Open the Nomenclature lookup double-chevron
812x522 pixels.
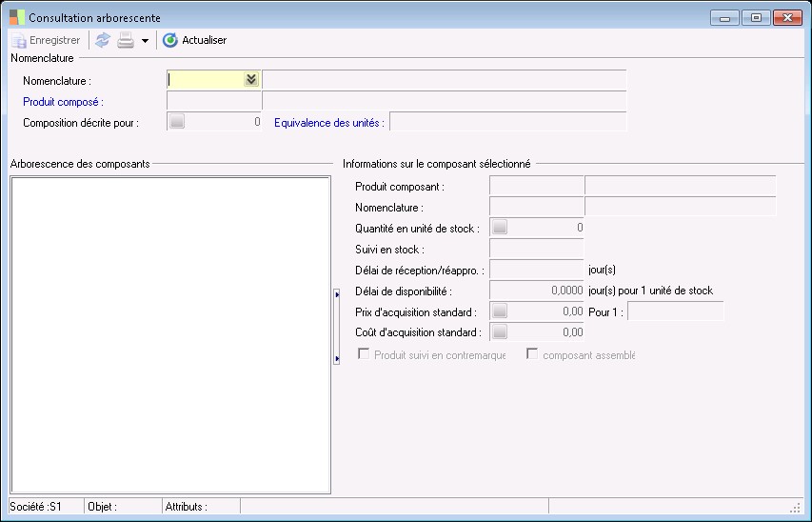251,79
